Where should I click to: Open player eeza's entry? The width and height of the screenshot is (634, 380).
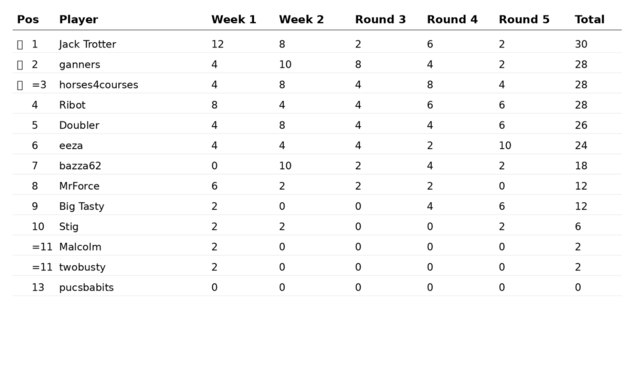71,146
